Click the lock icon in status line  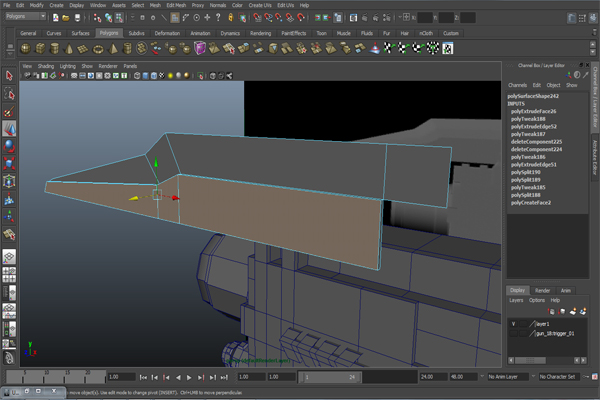tap(231, 18)
